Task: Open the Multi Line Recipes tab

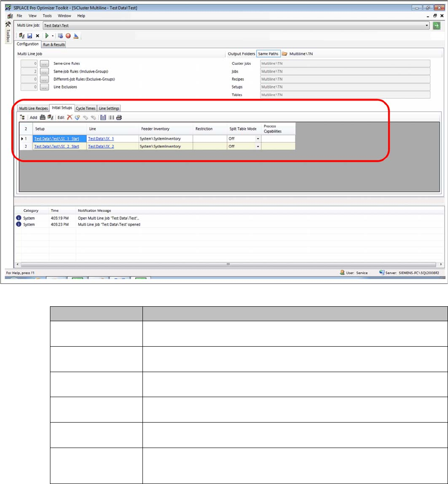Action: click(33, 108)
